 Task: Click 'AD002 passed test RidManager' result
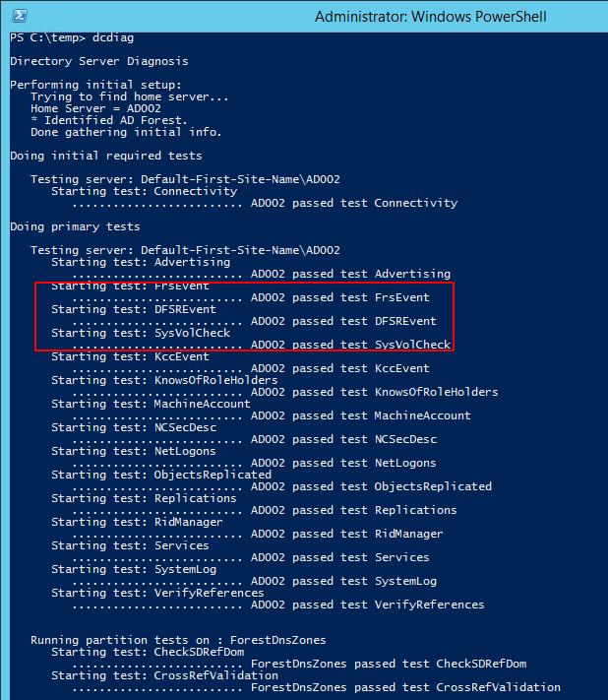pos(347,534)
